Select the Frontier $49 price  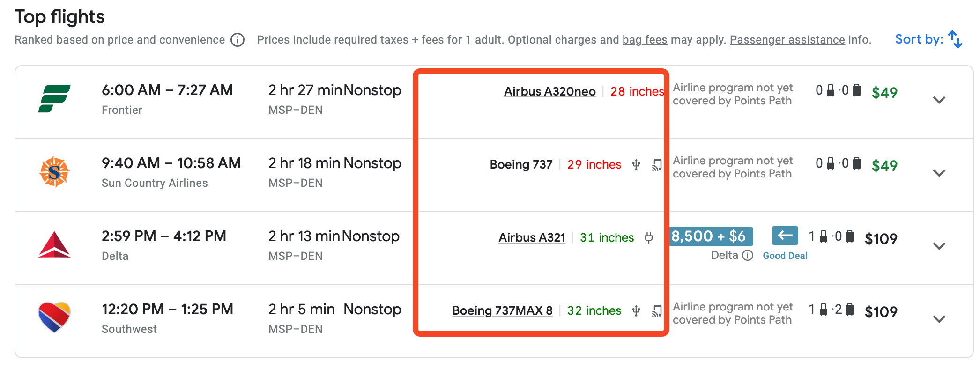884,92
